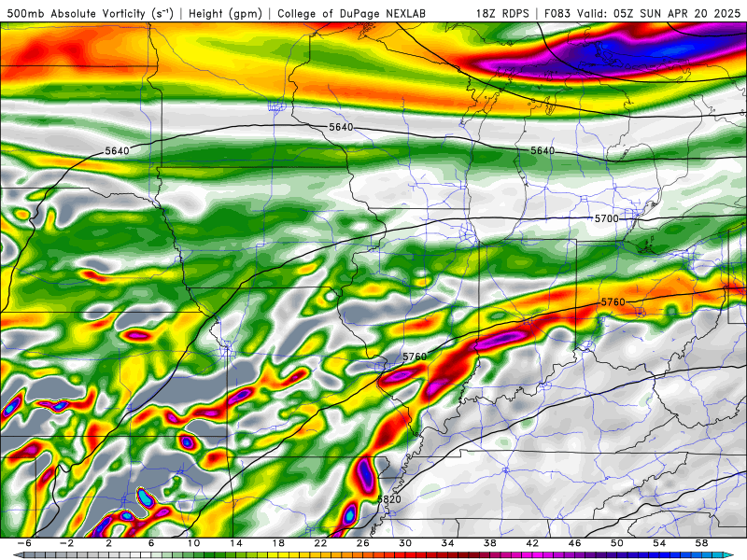This screenshot has height=560, width=747.
Task: Click the rightmost 5640 contour label
Action: pyautogui.click(x=543, y=150)
